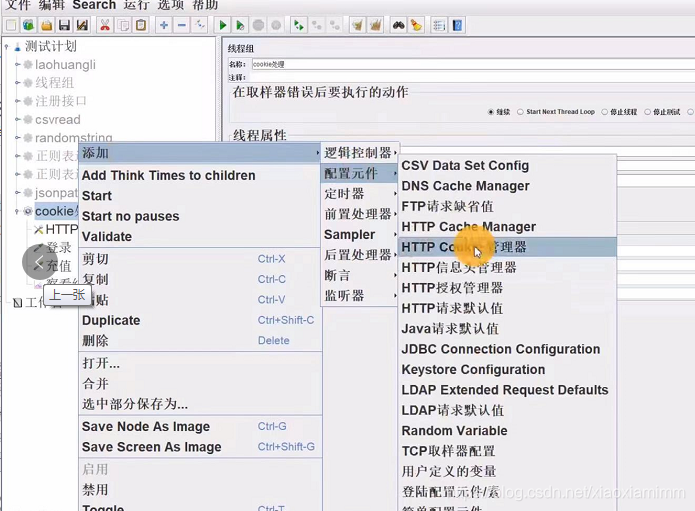Expand the laohuangli tree node handle

click(x=17, y=65)
